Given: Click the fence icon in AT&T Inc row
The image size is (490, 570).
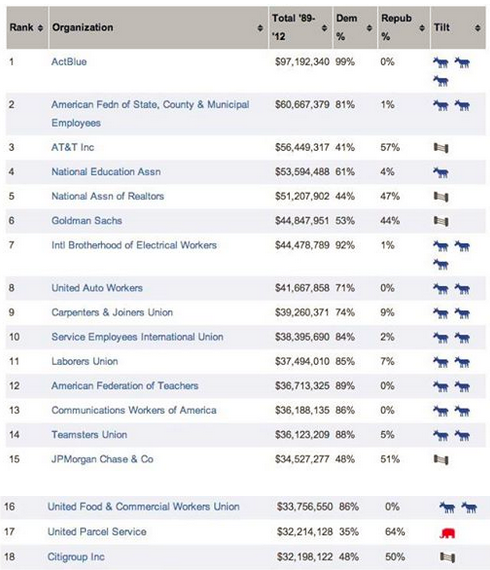Looking at the screenshot, I should 441,148.
